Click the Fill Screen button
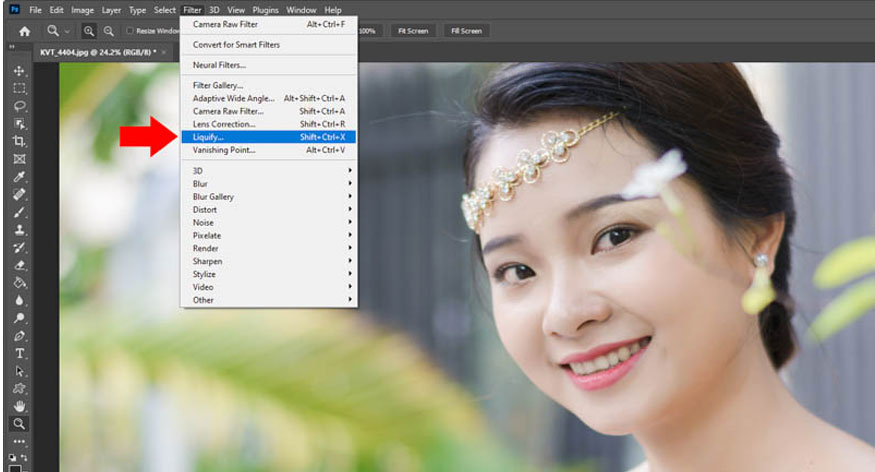This screenshot has width=875, height=472. (466, 31)
